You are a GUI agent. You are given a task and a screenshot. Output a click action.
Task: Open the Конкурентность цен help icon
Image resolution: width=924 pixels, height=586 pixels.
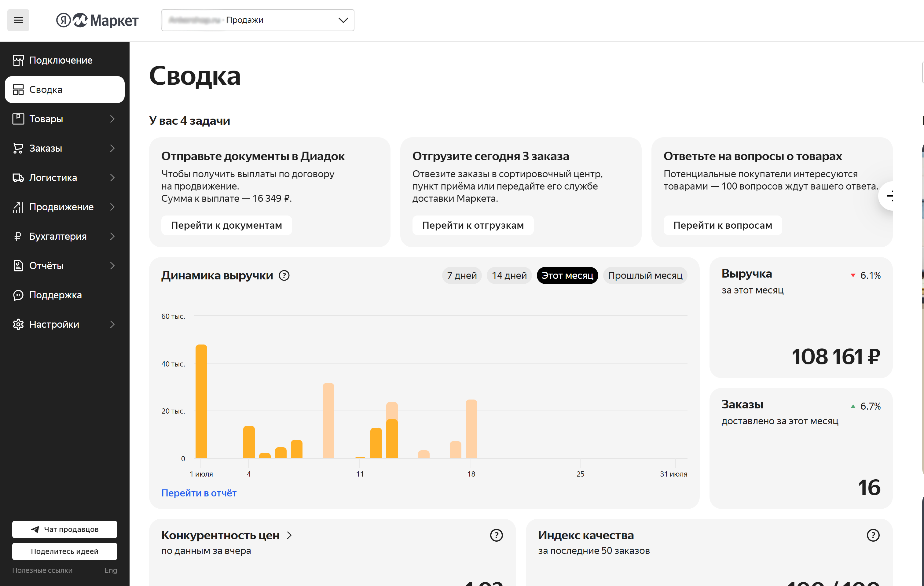(x=496, y=535)
